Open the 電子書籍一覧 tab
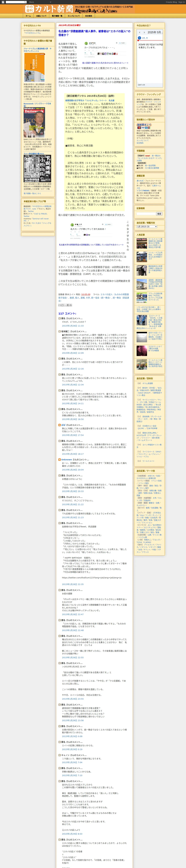Viewport: 186px width, 868px height. click(57, 16)
